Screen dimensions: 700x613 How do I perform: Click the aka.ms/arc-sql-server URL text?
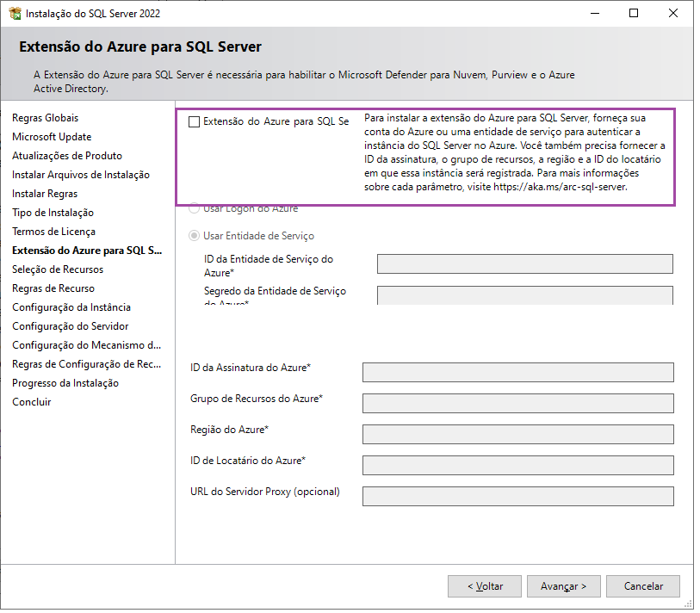[560, 187]
